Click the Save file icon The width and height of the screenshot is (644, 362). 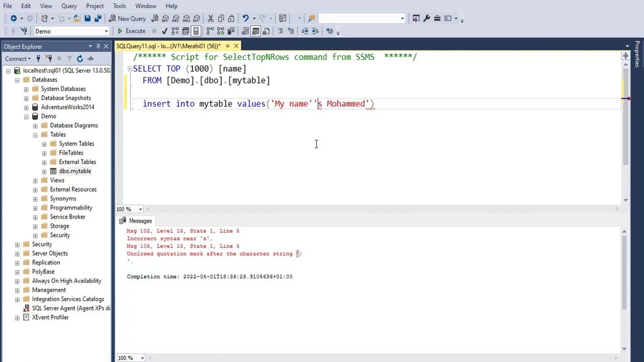88,19
